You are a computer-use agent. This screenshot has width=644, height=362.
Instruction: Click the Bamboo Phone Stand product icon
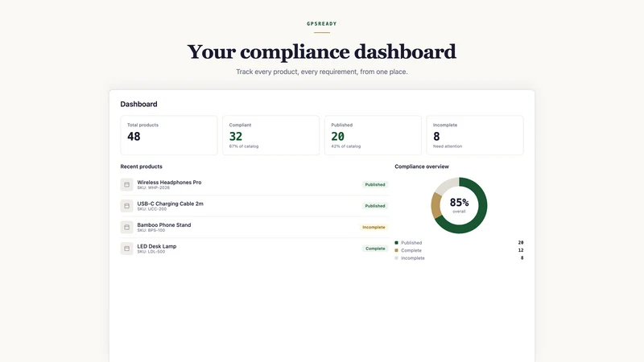point(126,228)
